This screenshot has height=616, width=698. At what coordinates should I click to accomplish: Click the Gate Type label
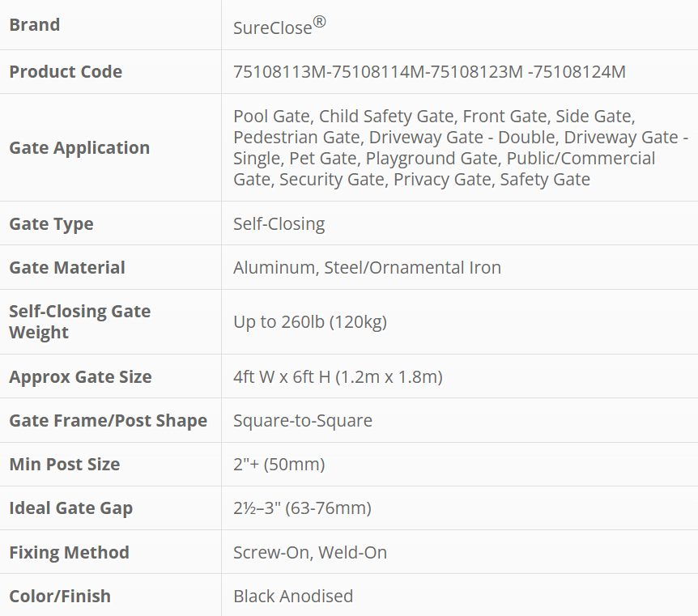coord(51,223)
